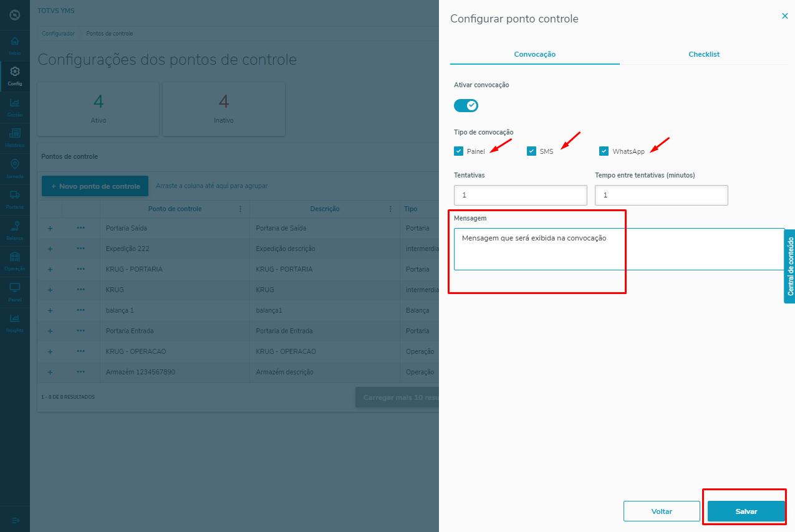Toggle Ativar convocação switch
The width and height of the screenshot is (795, 532).
click(x=466, y=105)
